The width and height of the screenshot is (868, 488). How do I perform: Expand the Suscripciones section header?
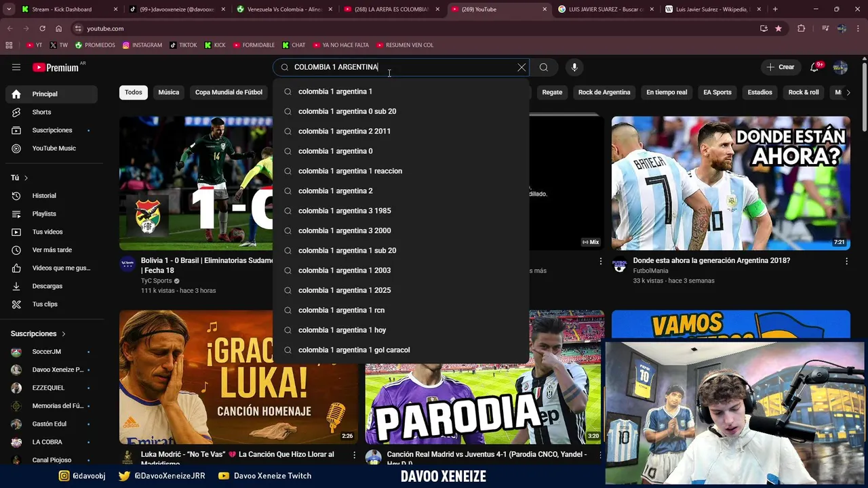tap(39, 333)
